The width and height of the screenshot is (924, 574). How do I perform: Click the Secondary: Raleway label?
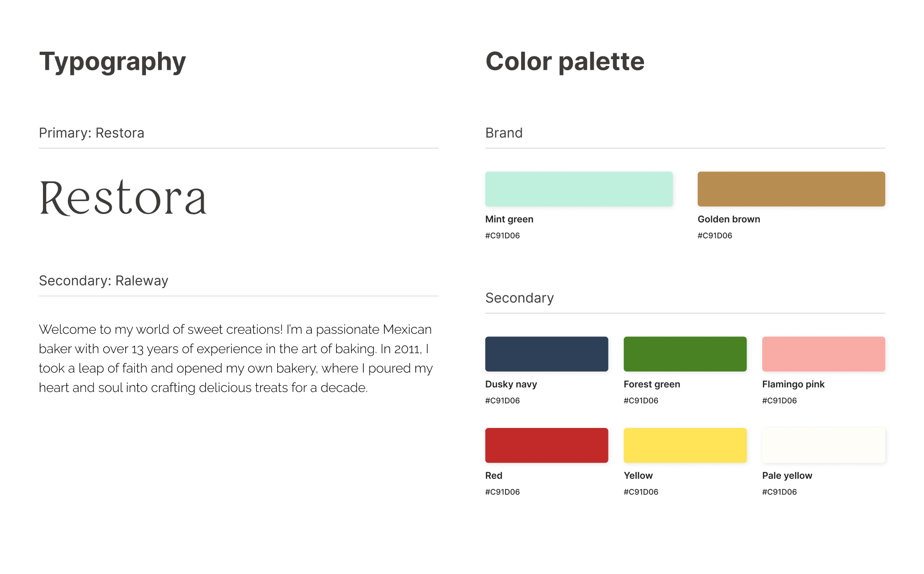point(103,281)
